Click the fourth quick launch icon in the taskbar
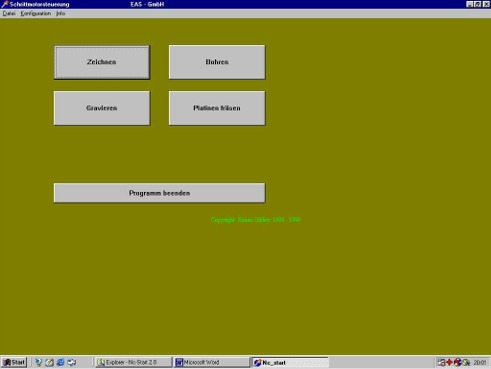 [72, 362]
